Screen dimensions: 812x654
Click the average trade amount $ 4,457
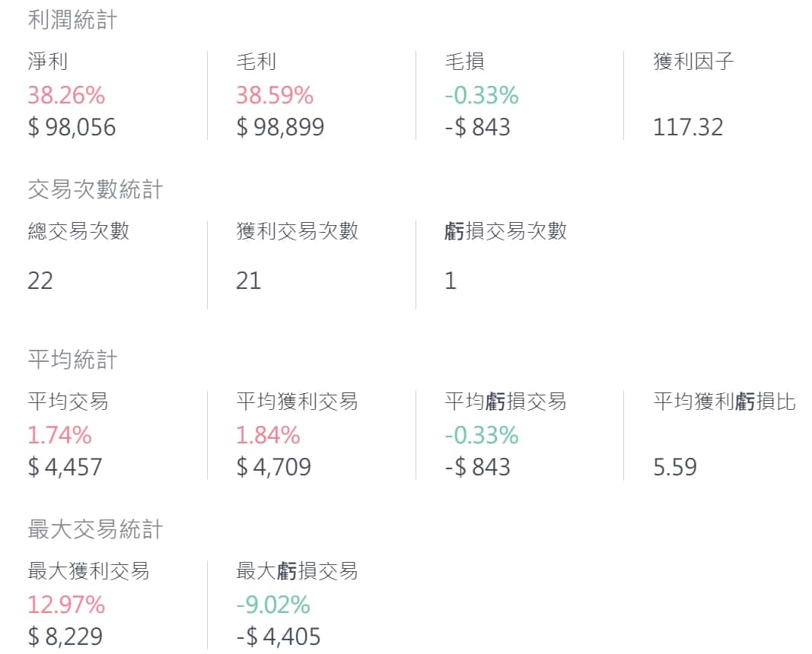(65, 466)
